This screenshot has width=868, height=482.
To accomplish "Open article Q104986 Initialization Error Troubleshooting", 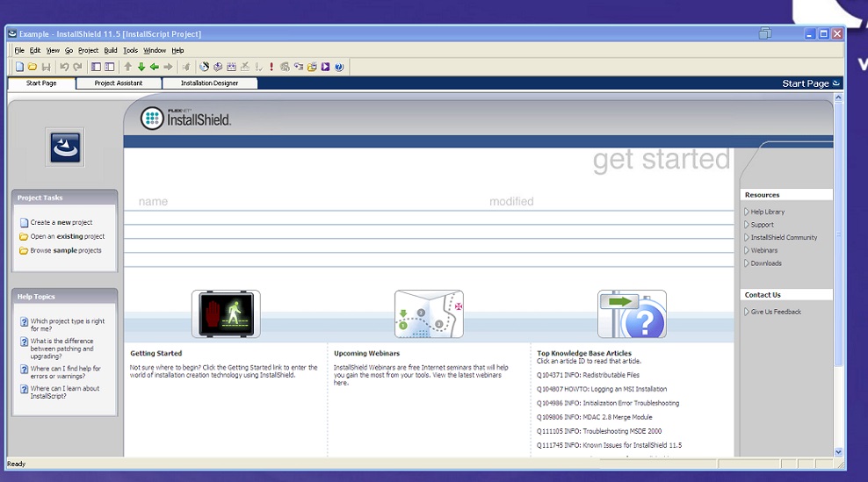I will click(608, 403).
